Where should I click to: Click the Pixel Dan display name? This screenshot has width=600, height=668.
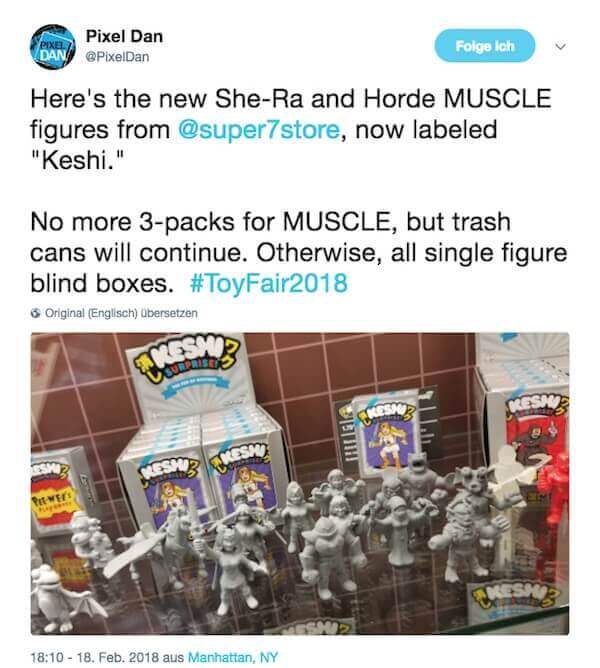coord(124,36)
